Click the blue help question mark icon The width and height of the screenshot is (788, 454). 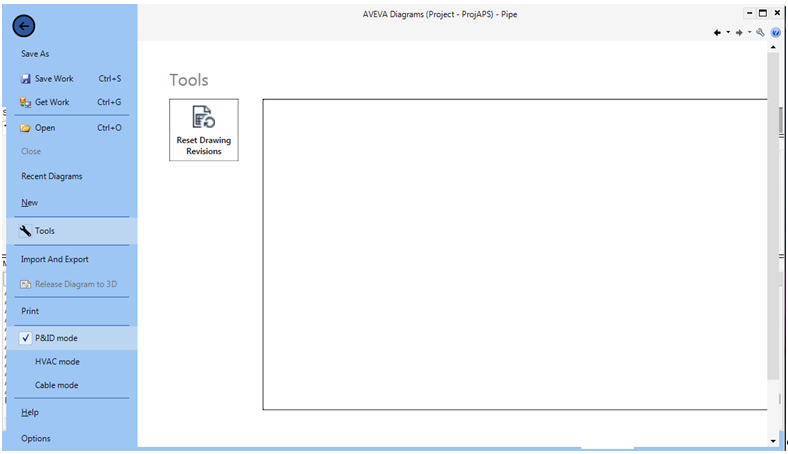point(776,33)
